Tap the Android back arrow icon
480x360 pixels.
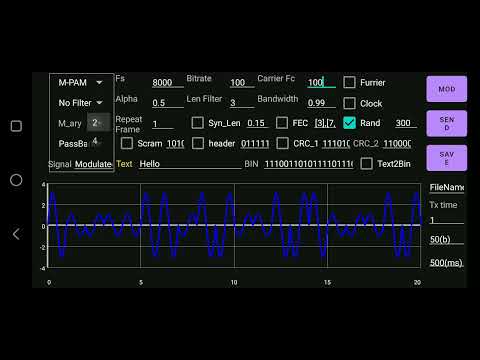(x=16, y=234)
